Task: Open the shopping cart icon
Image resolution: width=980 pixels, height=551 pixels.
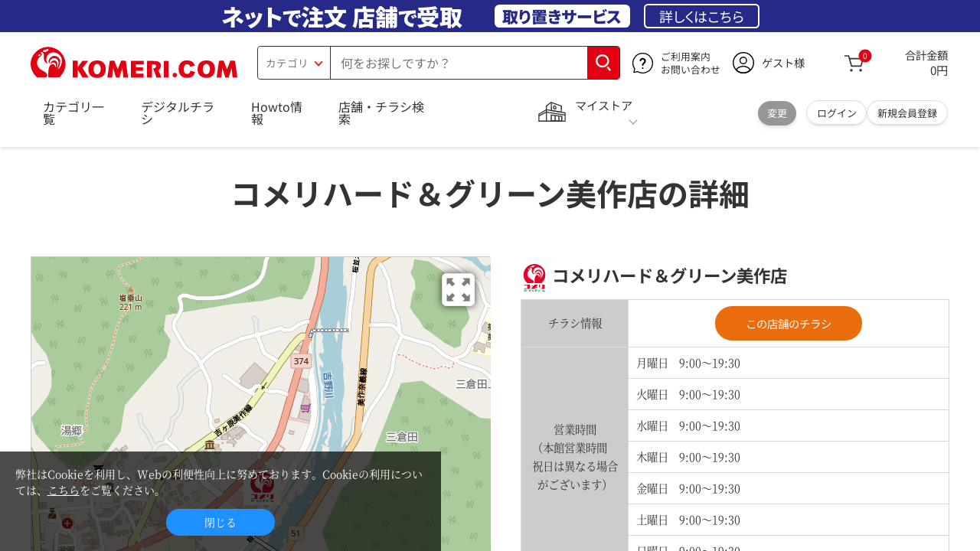Action: click(x=854, y=64)
